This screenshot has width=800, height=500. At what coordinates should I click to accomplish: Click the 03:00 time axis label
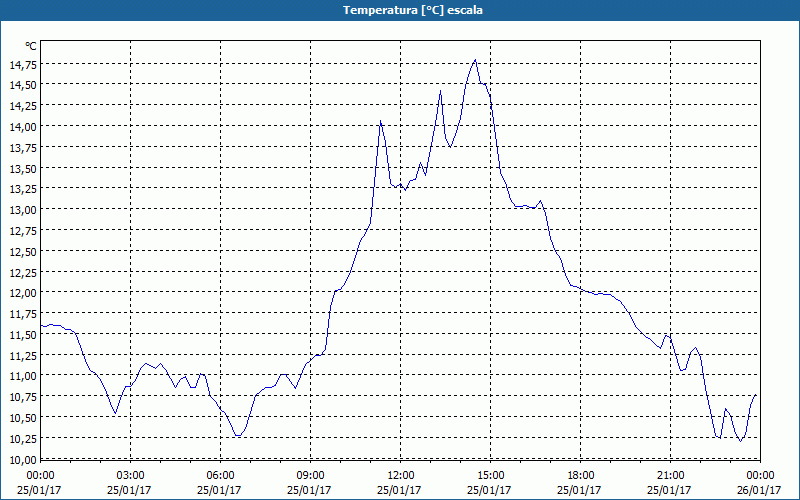130,476
